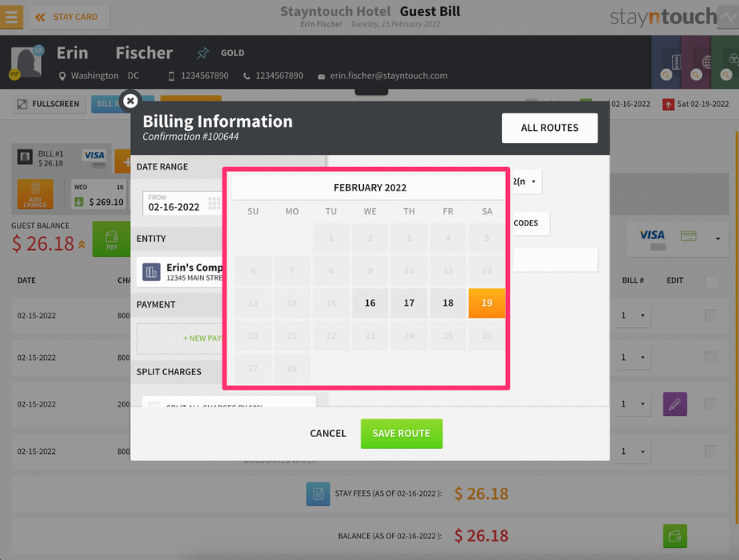Click the guest email address
The height and width of the screenshot is (560, 739).
(388, 76)
